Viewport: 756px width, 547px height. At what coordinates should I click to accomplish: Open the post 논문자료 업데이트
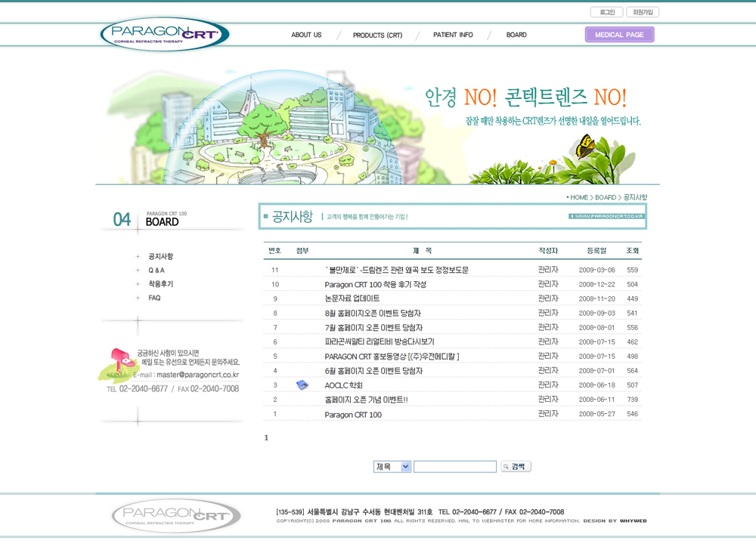352,299
